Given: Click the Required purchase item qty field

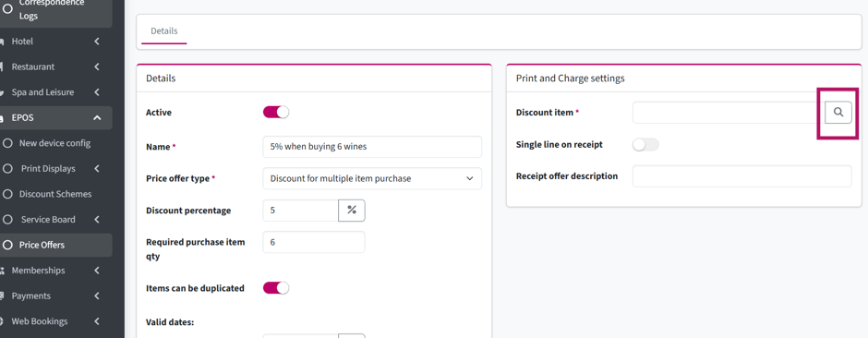Looking at the screenshot, I should [314, 242].
